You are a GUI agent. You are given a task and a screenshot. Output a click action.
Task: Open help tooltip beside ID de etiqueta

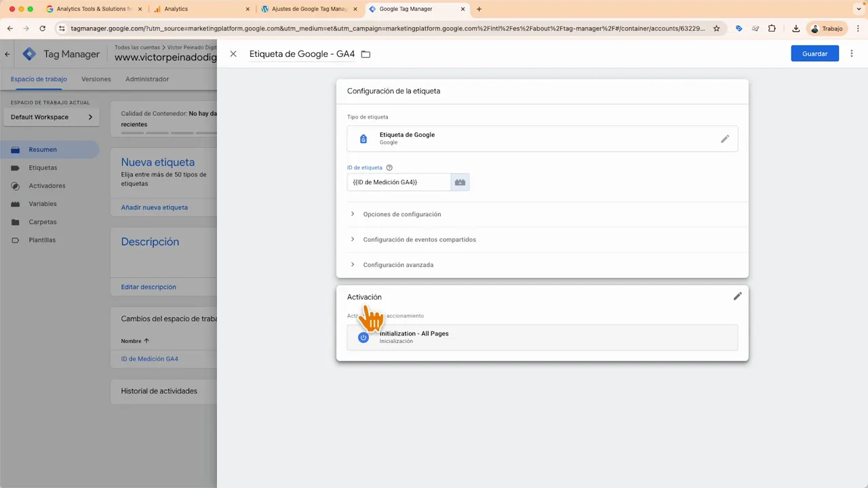tap(389, 167)
